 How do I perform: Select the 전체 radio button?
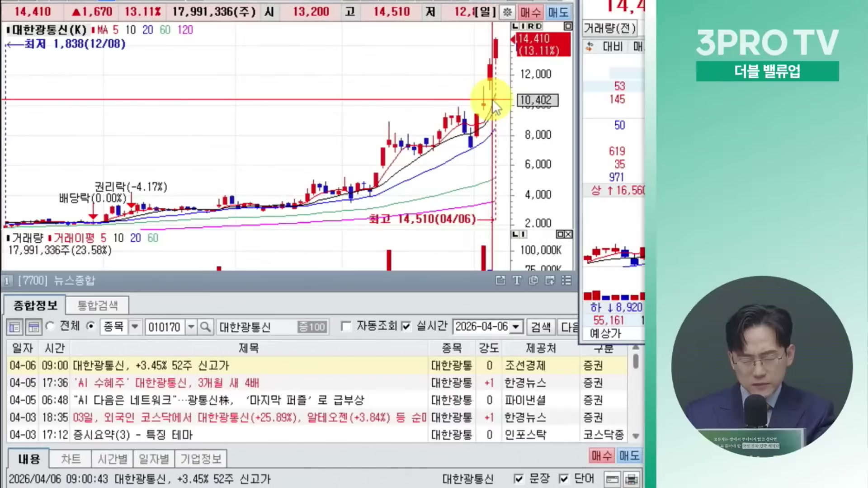point(50,327)
